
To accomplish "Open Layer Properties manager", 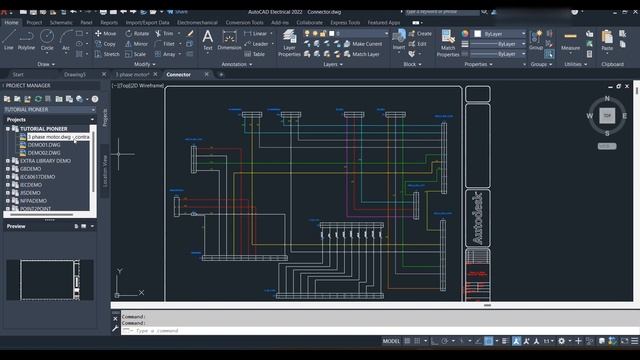I will pos(289,42).
